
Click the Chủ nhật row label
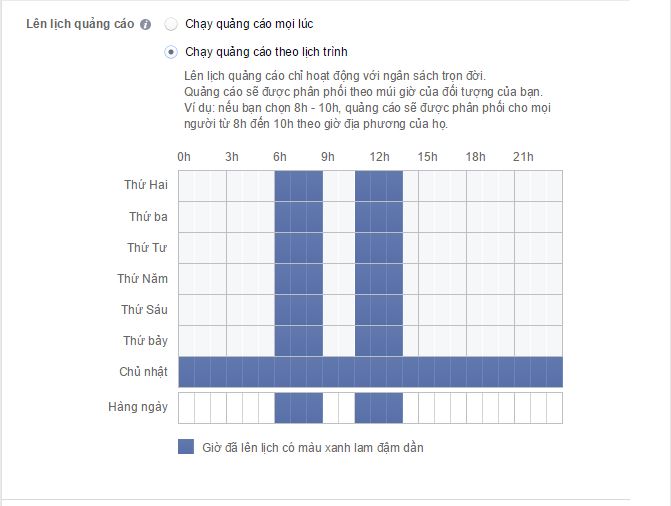143,372
